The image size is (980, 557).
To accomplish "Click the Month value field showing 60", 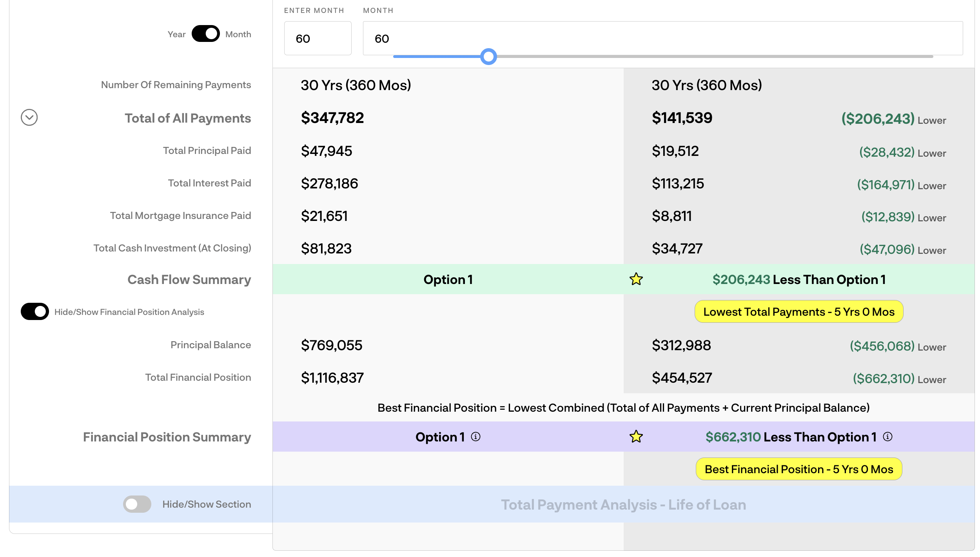I will (x=662, y=38).
